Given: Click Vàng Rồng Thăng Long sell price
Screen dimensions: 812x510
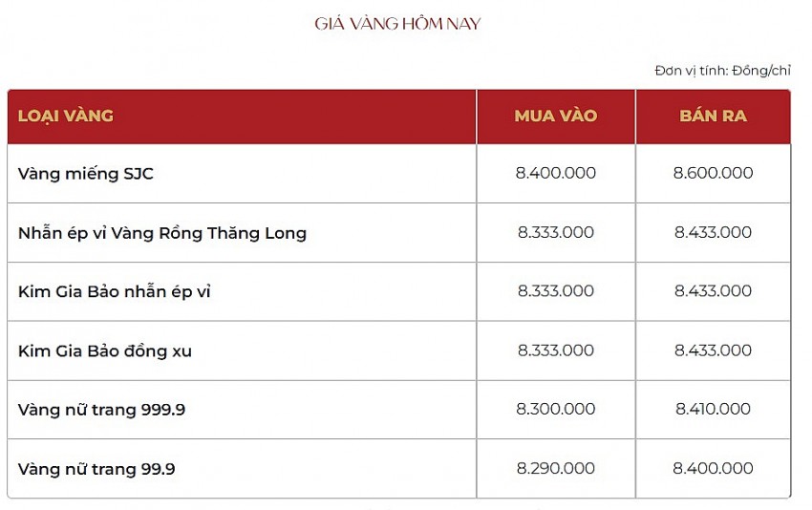Looking at the screenshot, I should point(713,232).
